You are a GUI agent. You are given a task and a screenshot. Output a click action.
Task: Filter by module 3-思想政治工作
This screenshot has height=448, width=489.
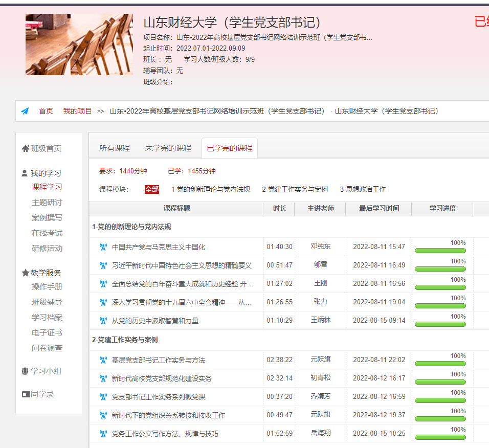pyautogui.click(x=363, y=189)
